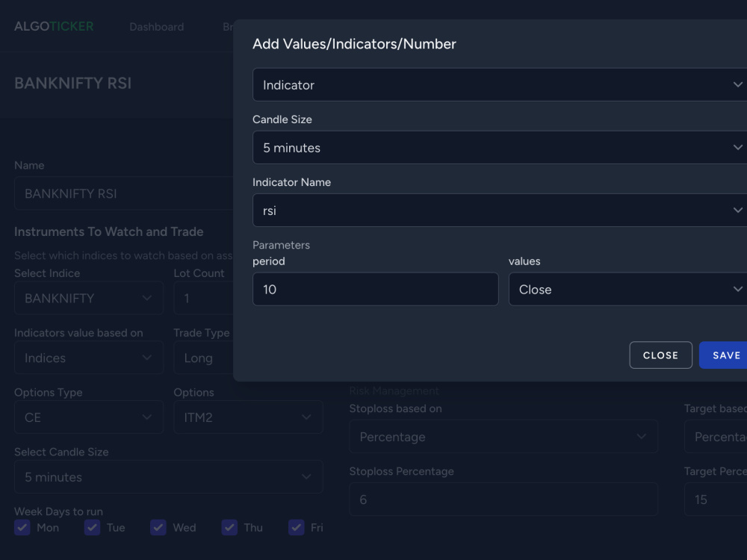
Task: Click the 'Risk Management' section label
Action: pyautogui.click(x=394, y=391)
